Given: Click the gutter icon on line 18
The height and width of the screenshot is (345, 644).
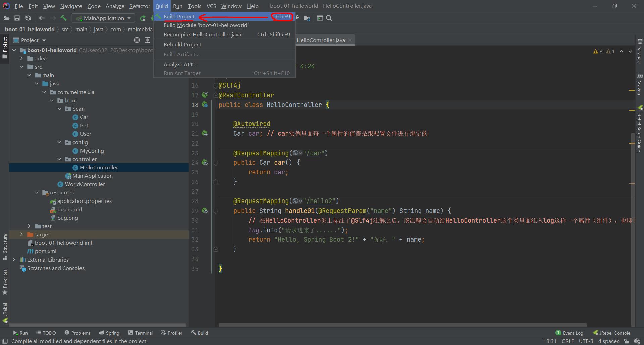Looking at the screenshot, I should pos(205,105).
